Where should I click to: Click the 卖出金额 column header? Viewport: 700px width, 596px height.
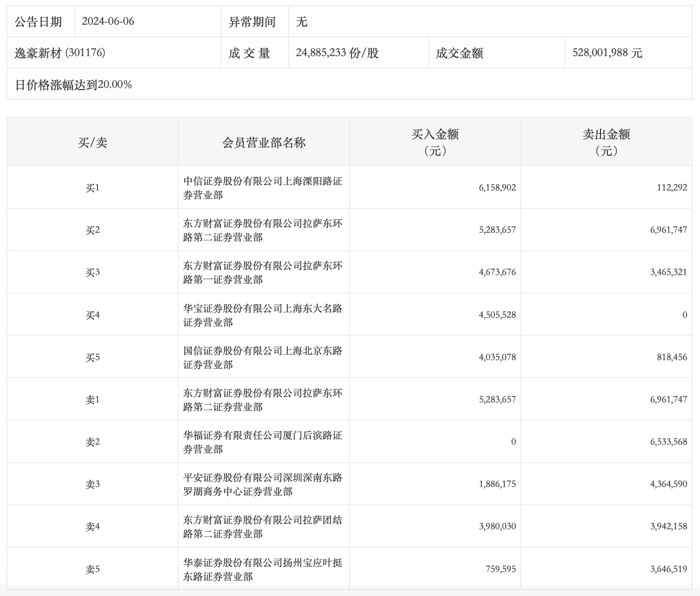pyautogui.click(x=606, y=142)
